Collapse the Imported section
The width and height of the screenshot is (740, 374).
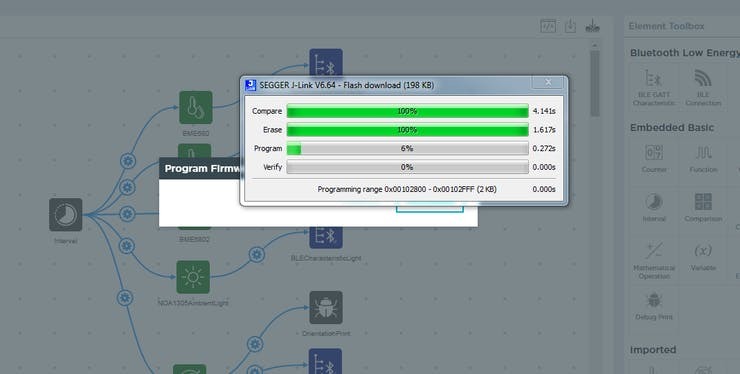(x=653, y=350)
